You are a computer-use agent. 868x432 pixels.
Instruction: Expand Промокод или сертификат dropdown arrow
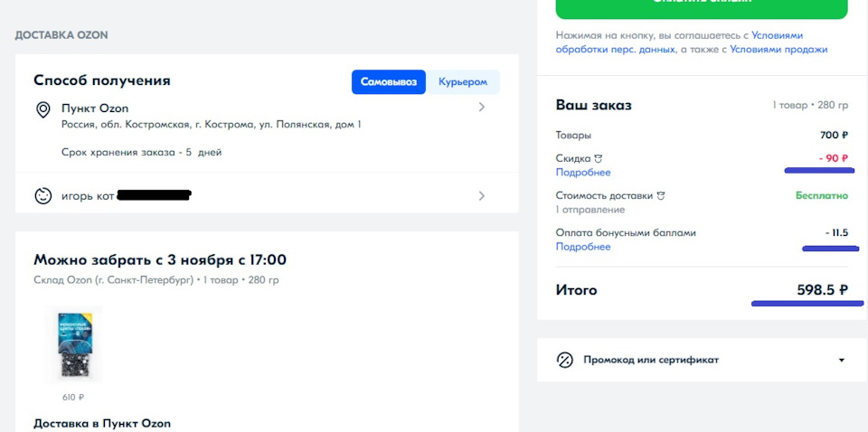point(842,360)
